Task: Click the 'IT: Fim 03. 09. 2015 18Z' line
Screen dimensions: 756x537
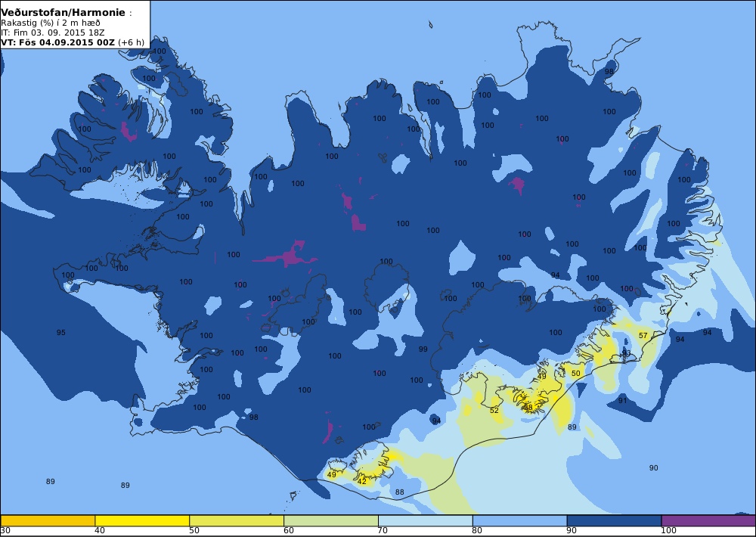Action: click(53, 33)
